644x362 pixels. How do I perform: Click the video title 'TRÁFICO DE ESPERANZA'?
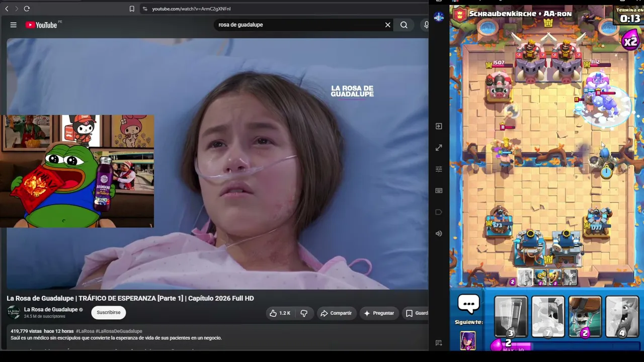[x=130, y=298]
